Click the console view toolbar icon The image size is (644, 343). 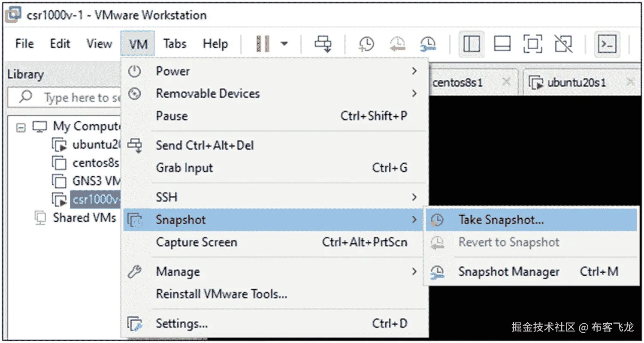click(x=607, y=44)
